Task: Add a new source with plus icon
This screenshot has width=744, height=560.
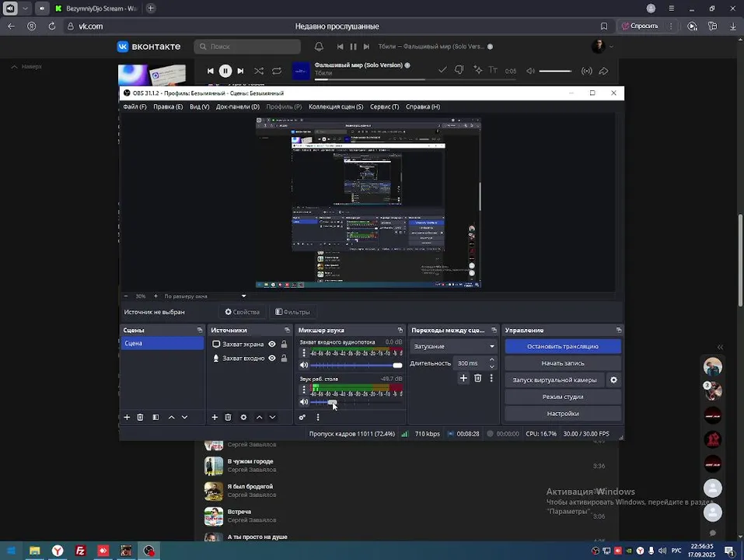Action: [x=215, y=417]
